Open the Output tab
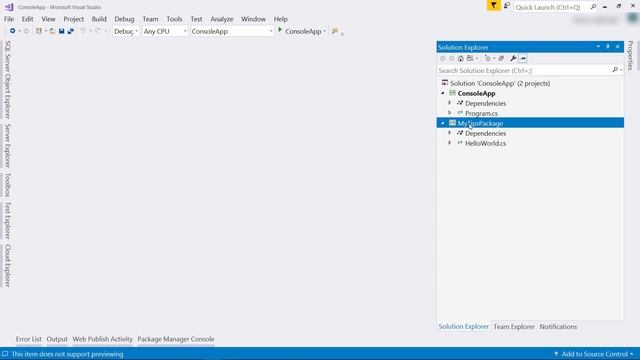This screenshot has height=360, width=640. [x=57, y=339]
